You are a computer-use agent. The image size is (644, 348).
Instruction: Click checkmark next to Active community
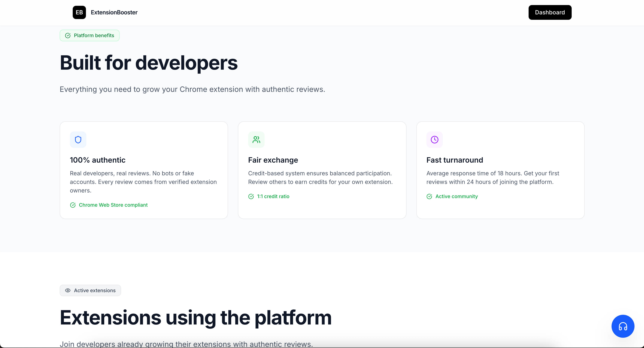(429, 197)
